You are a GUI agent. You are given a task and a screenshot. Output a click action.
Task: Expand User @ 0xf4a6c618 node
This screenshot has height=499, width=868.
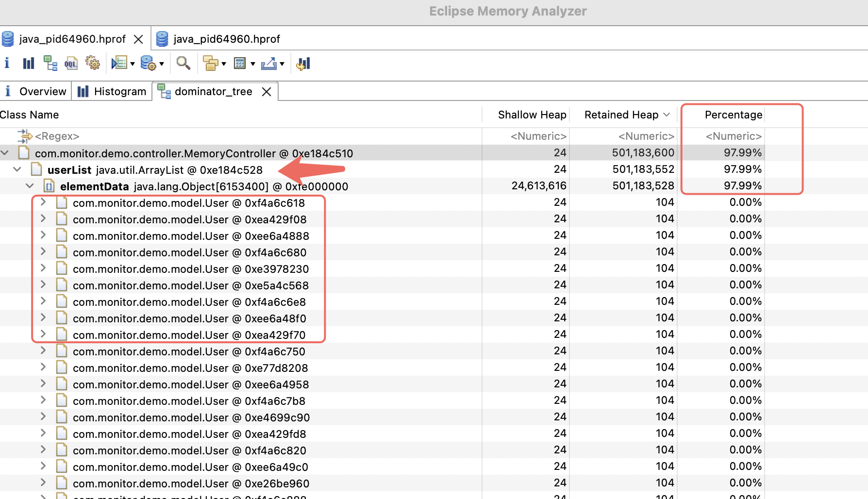43,202
